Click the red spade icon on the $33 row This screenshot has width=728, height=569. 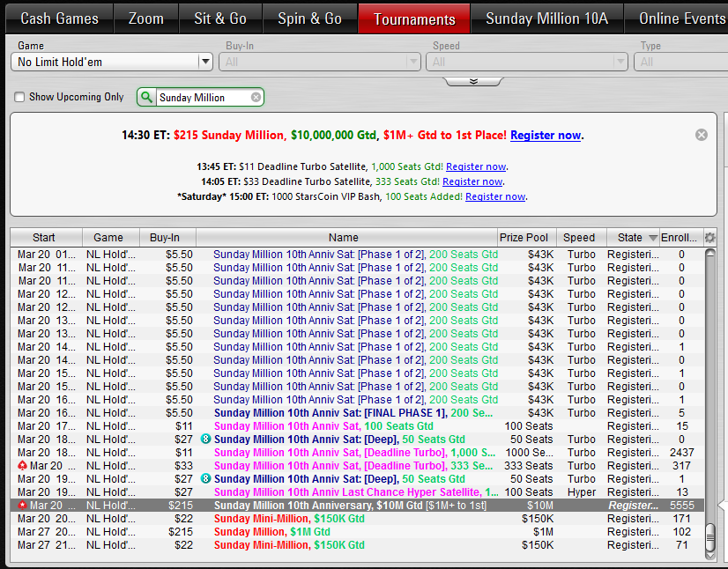(x=22, y=465)
